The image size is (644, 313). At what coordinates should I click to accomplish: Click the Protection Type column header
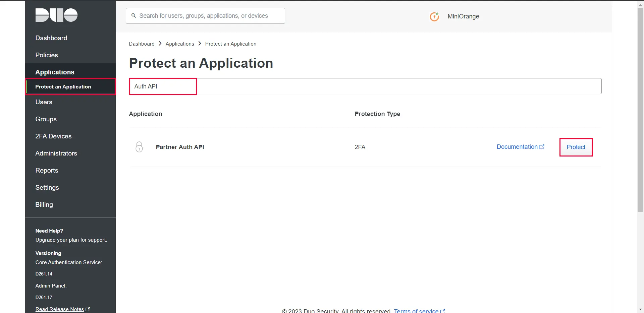377,114
